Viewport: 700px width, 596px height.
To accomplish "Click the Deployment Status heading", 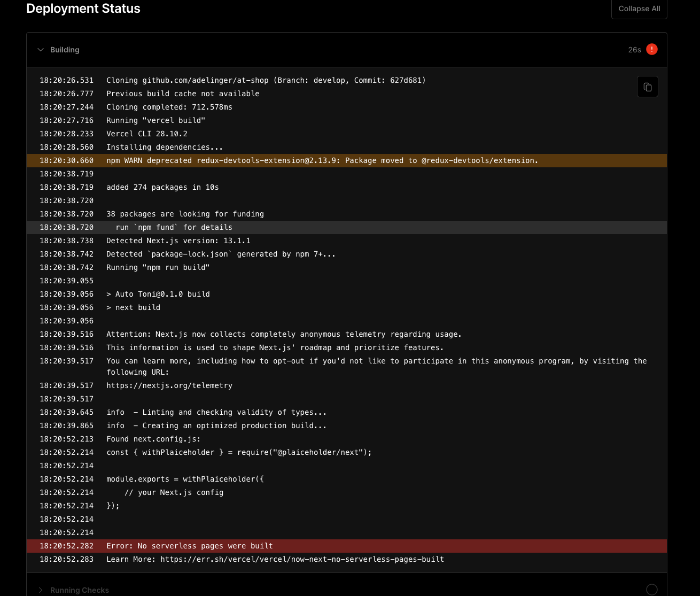I will [x=83, y=9].
